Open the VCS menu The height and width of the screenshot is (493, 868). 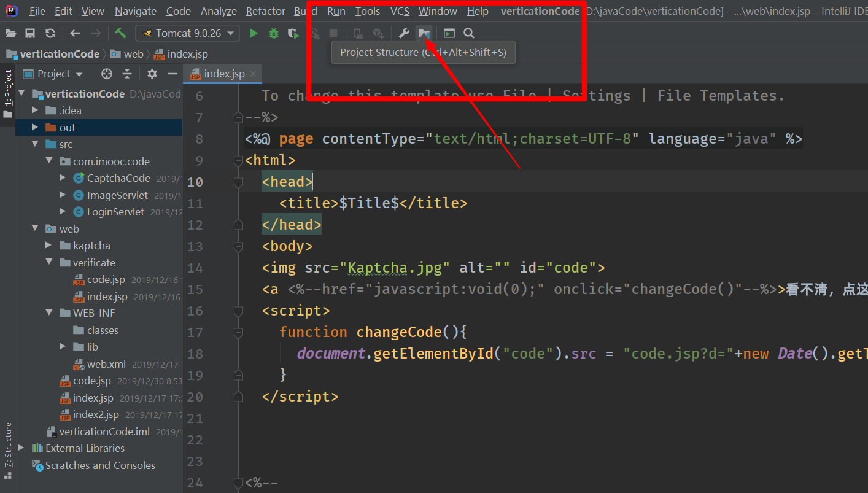[400, 11]
